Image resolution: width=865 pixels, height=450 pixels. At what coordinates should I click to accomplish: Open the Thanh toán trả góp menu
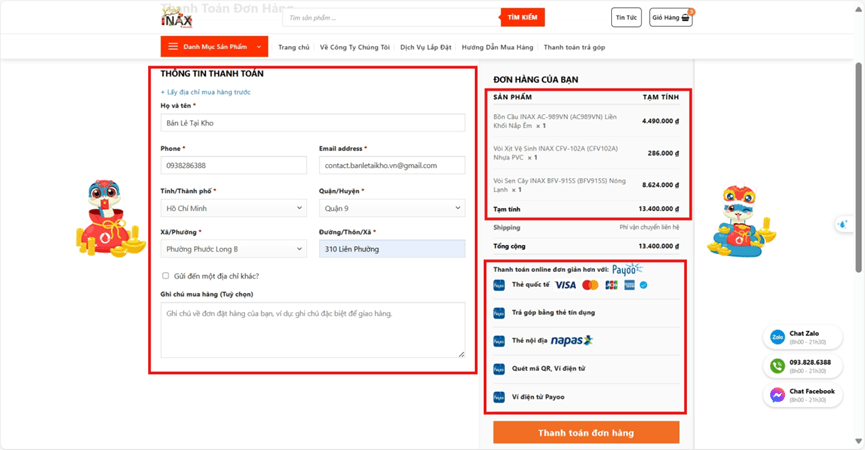pyautogui.click(x=574, y=47)
